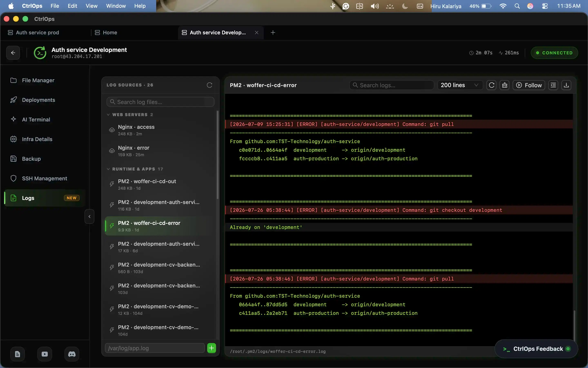Open macOS Spotlight search icon
Image resolution: width=588 pixels, height=368 pixels.
(517, 6)
